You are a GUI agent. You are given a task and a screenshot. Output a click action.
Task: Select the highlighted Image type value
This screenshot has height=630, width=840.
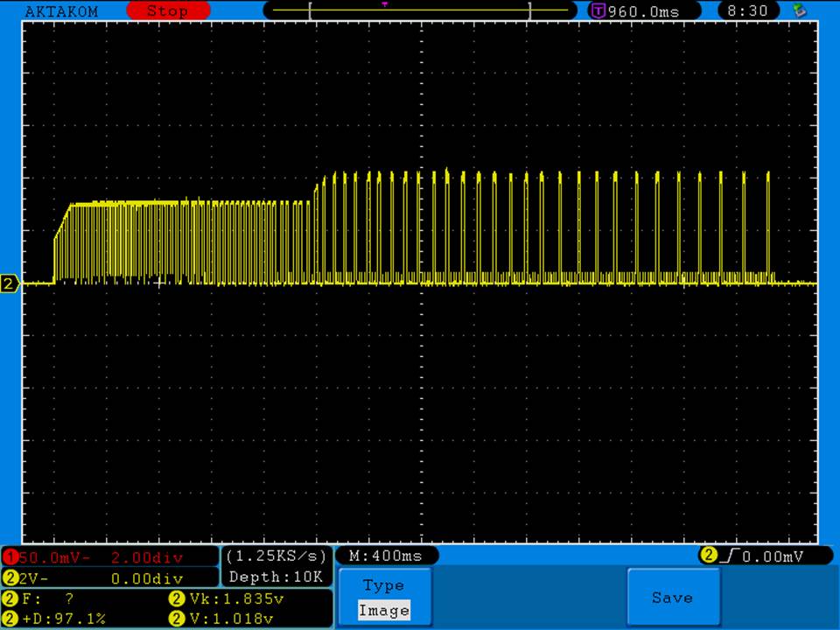click(x=384, y=611)
